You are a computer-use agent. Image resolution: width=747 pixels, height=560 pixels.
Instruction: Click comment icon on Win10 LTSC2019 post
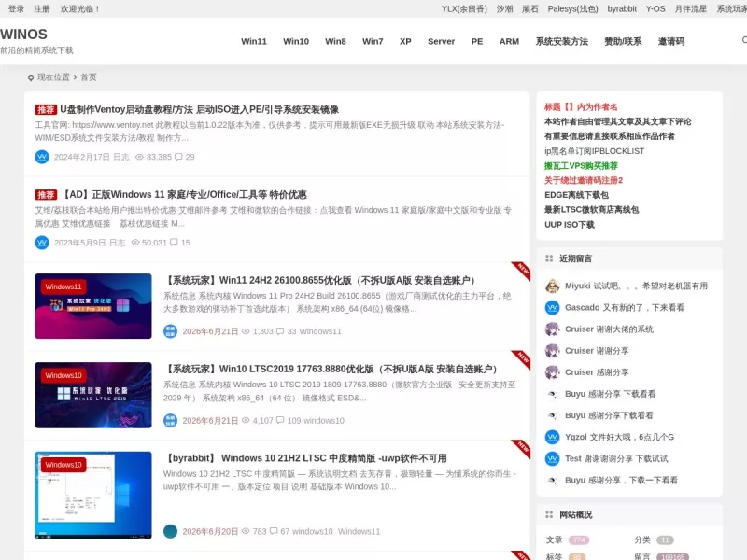point(280,420)
